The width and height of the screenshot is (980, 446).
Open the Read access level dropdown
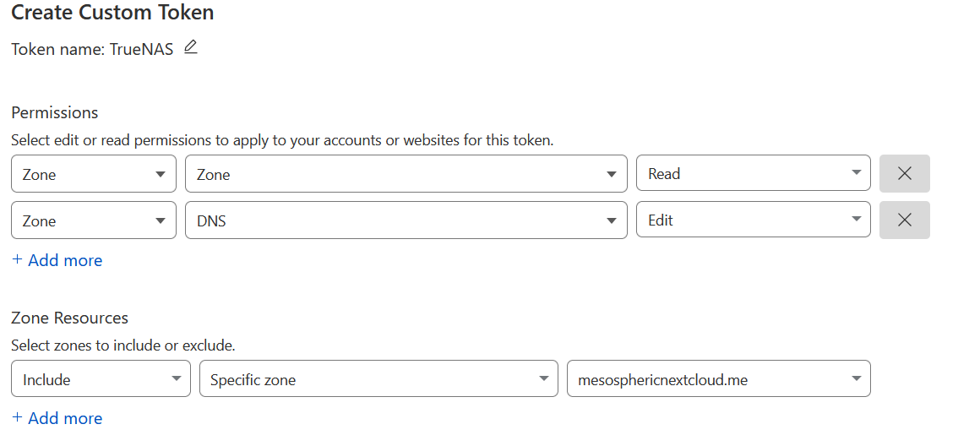[x=753, y=174]
